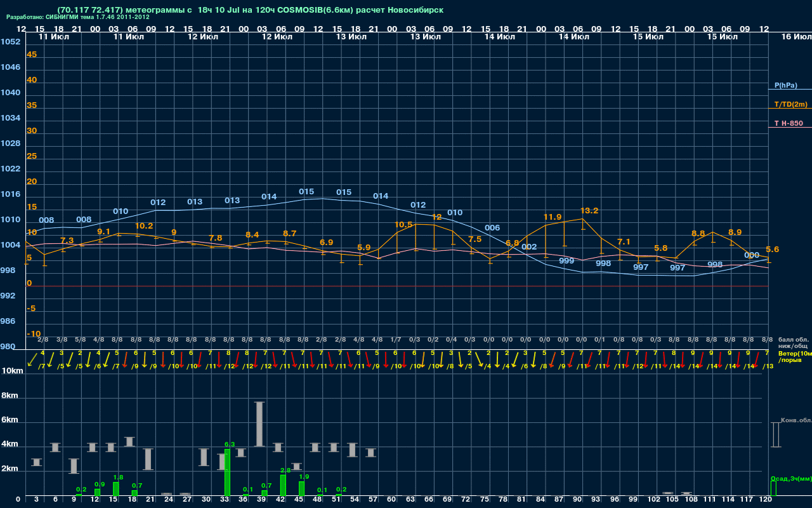Click the developer credit line 'Разработано: СИБНИГМИ'
The width and height of the screenshot is (812, 508).
[78, 17]
